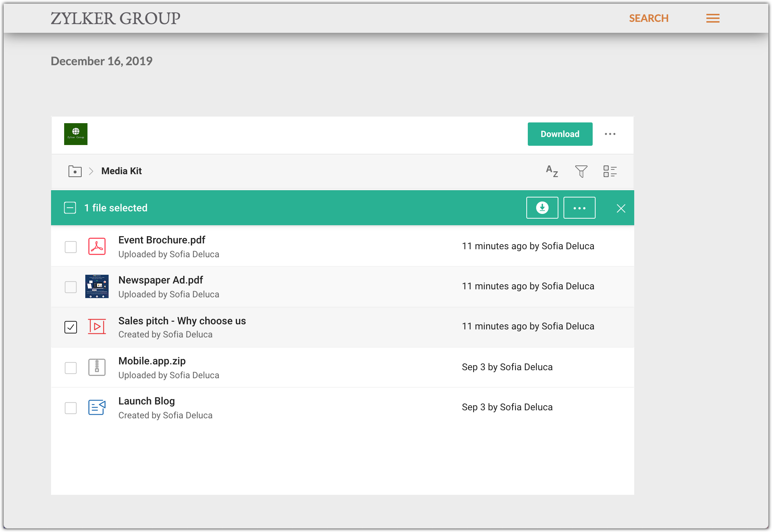Click the A-Z sort icon
772x532 pixels.
click(551, 171)
